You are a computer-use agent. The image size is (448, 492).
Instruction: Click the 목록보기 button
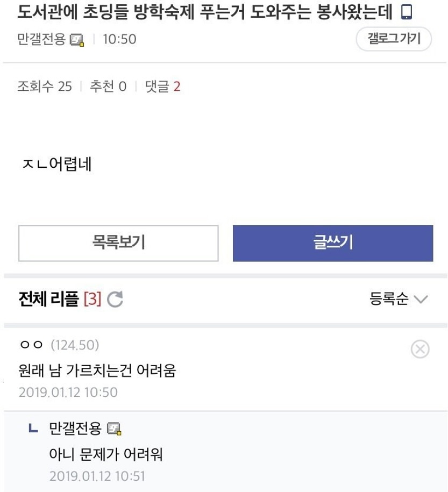pos(118,243)
